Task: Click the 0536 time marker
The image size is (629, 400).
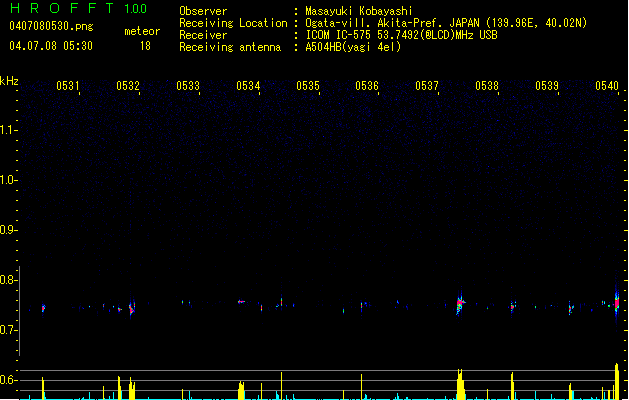Action: click(367, 85)
